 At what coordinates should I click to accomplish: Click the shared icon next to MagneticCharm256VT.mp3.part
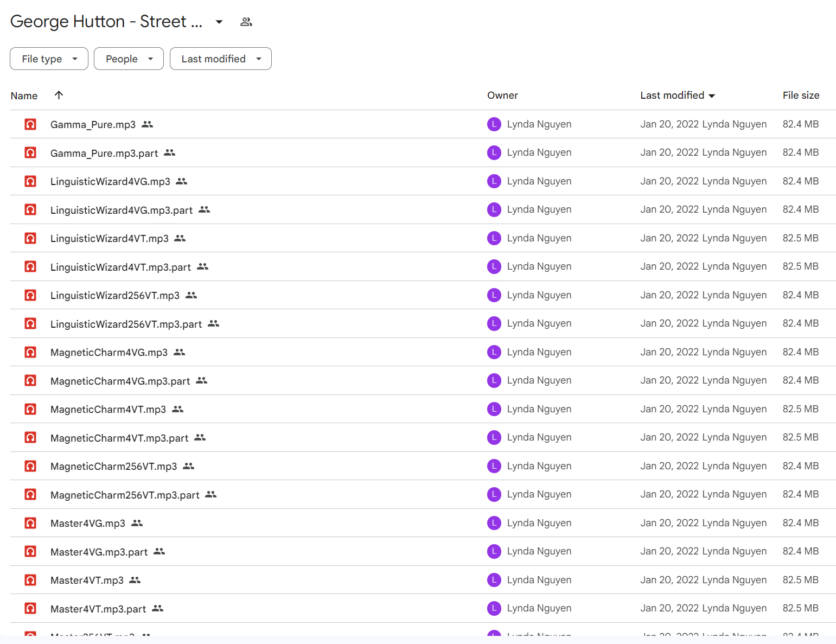pos(210,494)
